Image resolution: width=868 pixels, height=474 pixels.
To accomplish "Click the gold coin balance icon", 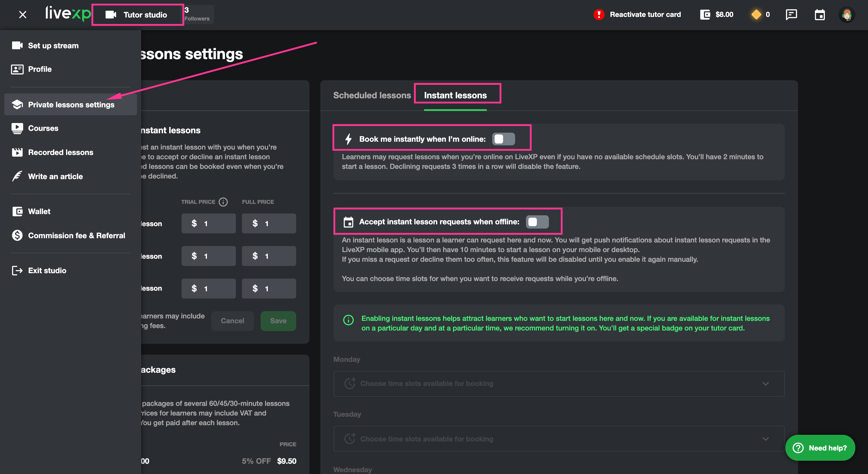I will [756, 14].
